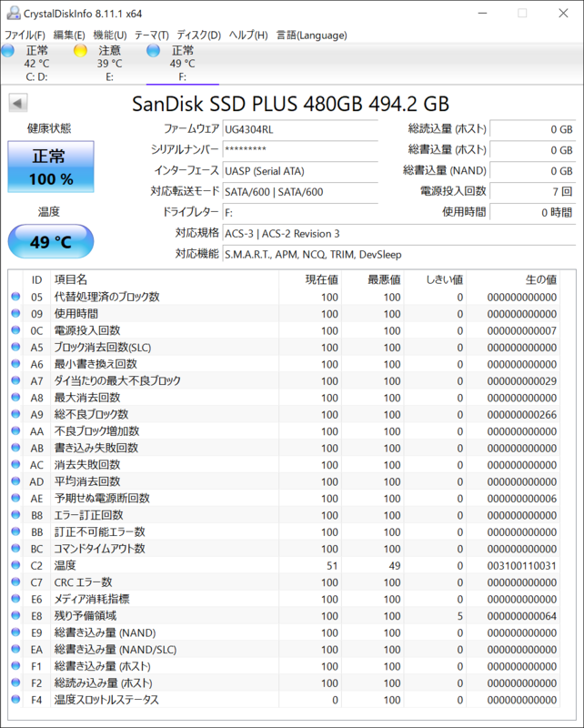The height and width of the screenshot is (728, 584).
Task: Open the 言語(Language) menu
Action: coord(312,35)
